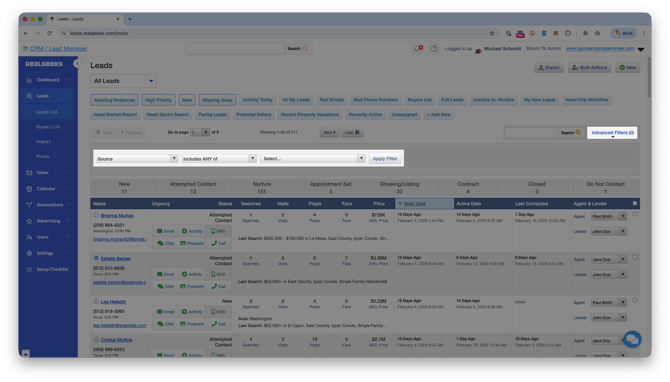
Task: Click the top Search magnifier button
Action: 298,49
